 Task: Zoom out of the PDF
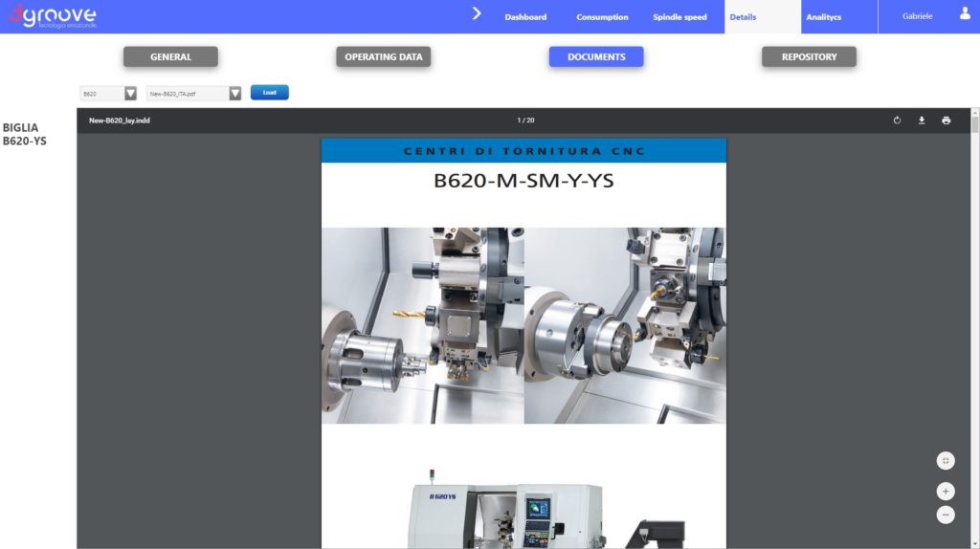tap(946, 515)
